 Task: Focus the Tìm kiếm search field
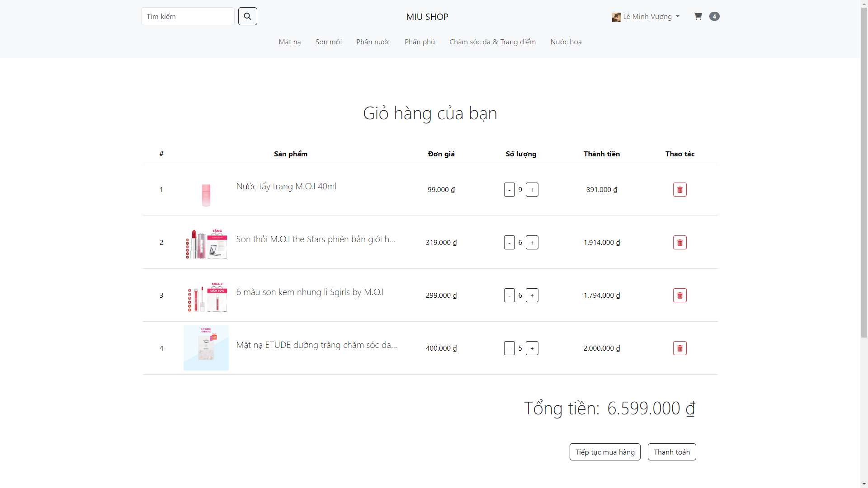[x=188, y=16]
